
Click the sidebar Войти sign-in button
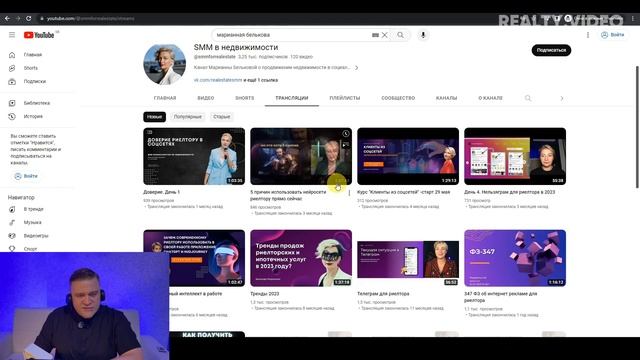coord(26,176)
